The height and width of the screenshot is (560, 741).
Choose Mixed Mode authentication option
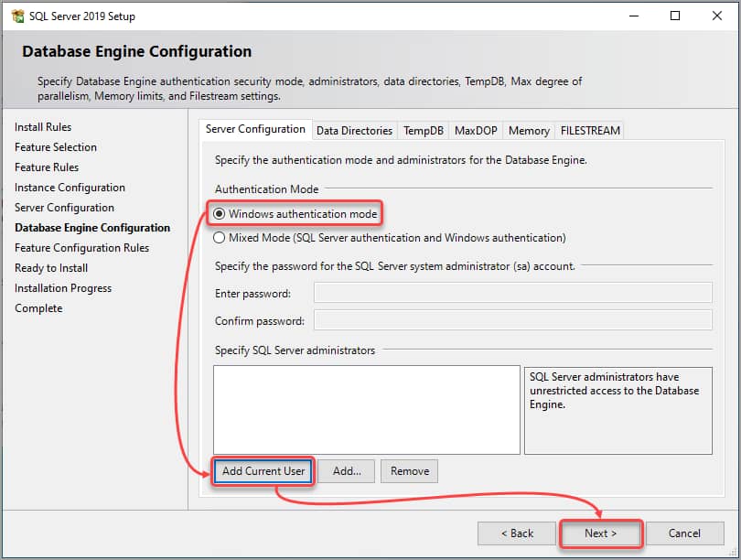pyautogui.click(x=220, y=238)
